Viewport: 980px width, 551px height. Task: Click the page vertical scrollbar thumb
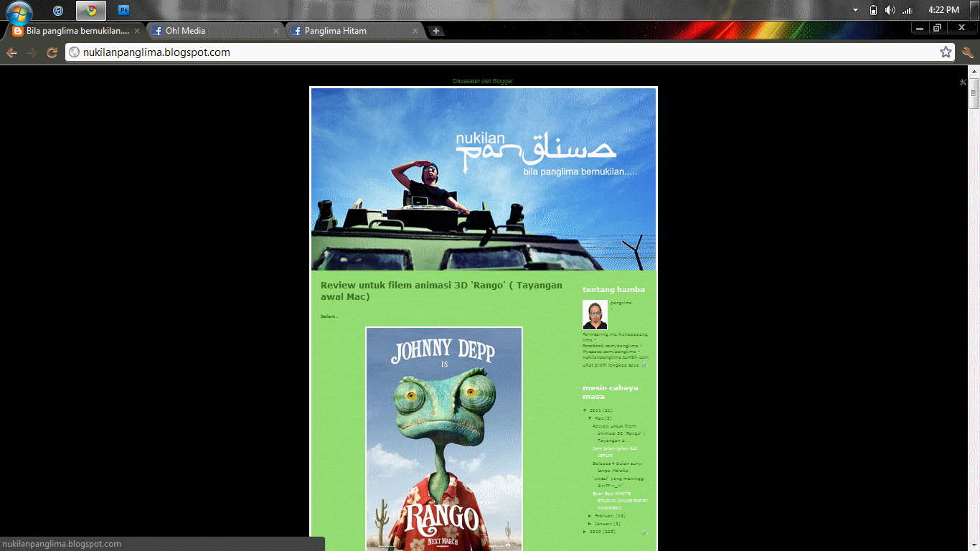[974, 93]
